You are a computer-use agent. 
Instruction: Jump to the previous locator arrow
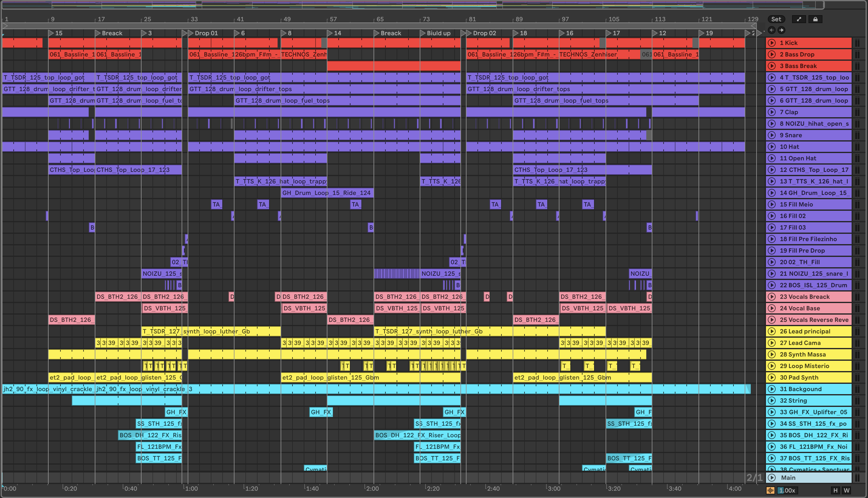click(771, 30)
